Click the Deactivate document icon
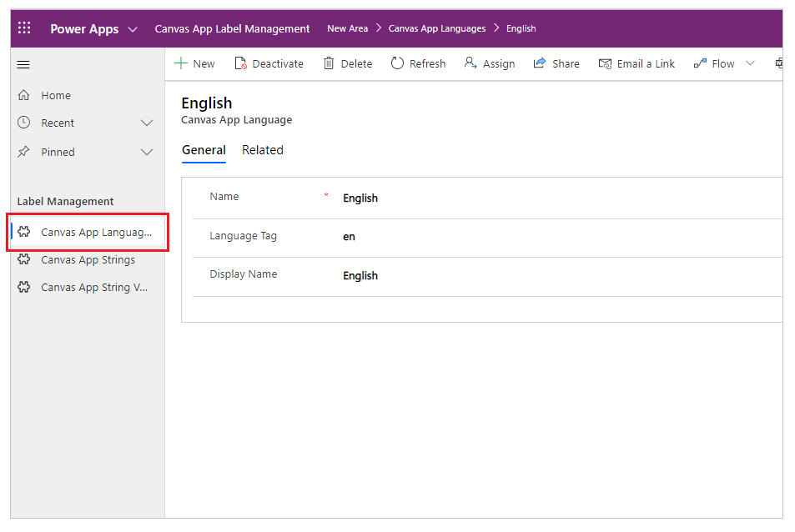Screen dimensions: 795x532 tap(241, 63)
